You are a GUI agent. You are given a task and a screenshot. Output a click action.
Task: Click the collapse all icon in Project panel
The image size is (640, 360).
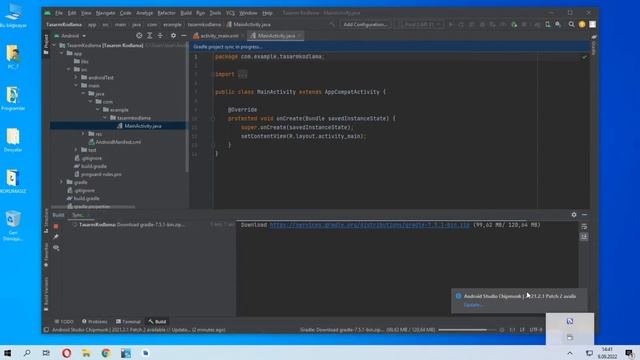click(160, 36)
